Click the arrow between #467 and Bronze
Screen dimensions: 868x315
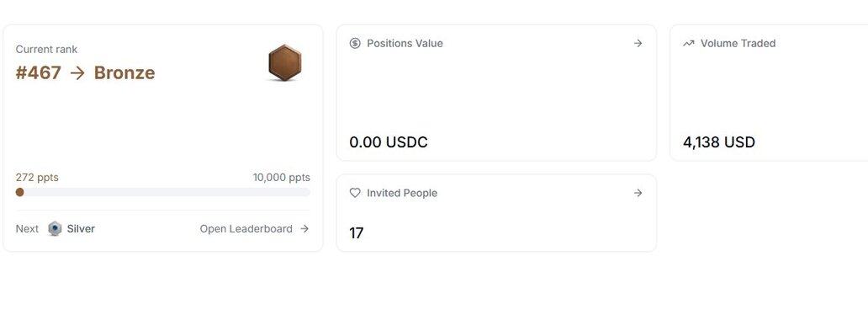77,73
